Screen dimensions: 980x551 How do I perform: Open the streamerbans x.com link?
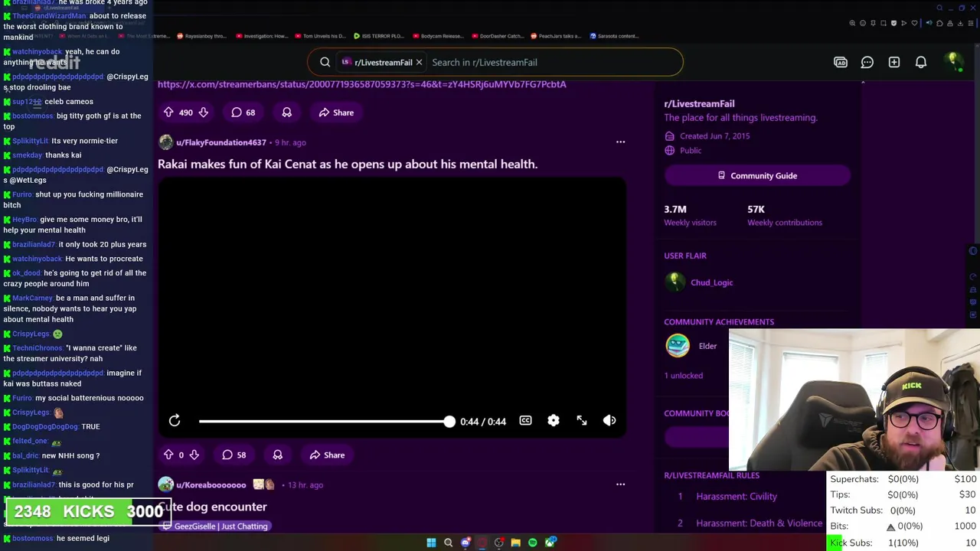click(x=361, y=84)
